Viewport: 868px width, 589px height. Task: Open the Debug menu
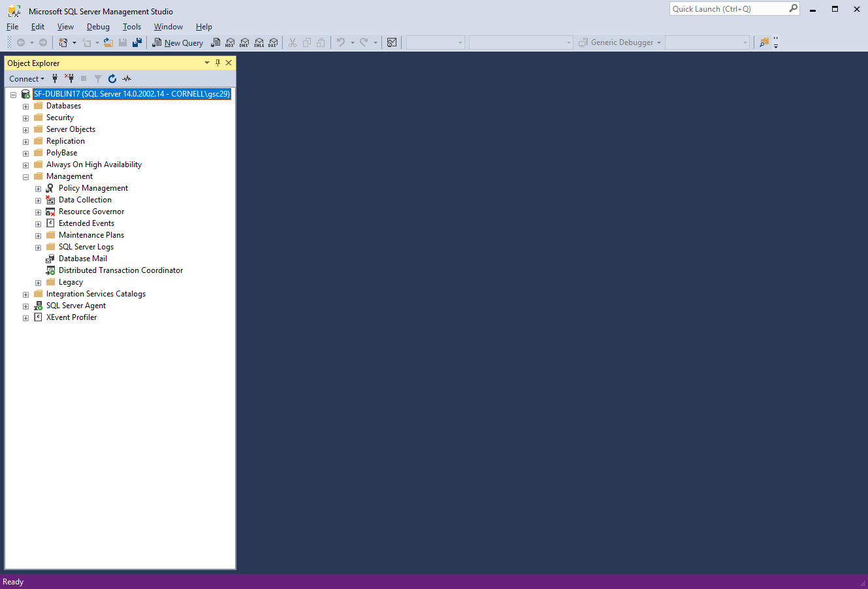pos(98,27)
